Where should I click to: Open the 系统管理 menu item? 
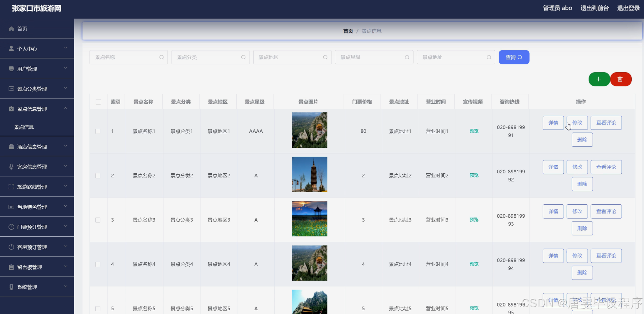click(37, 287)
